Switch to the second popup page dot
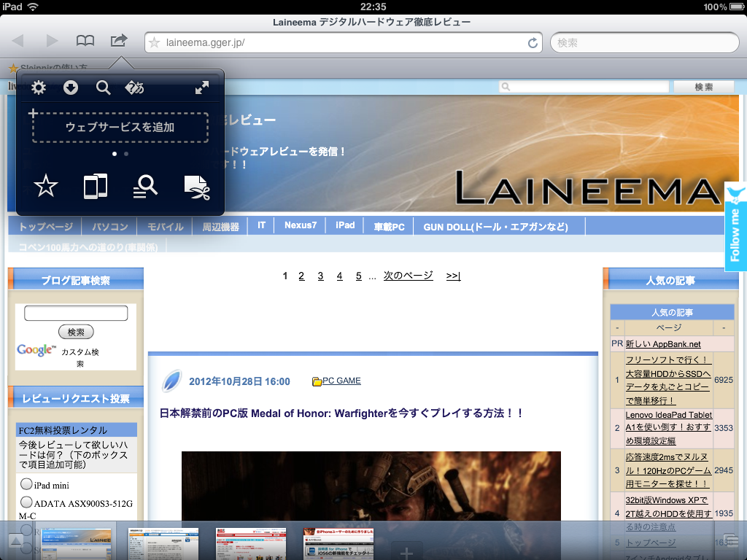Screen dimensions: 747x560 (125, 154)
